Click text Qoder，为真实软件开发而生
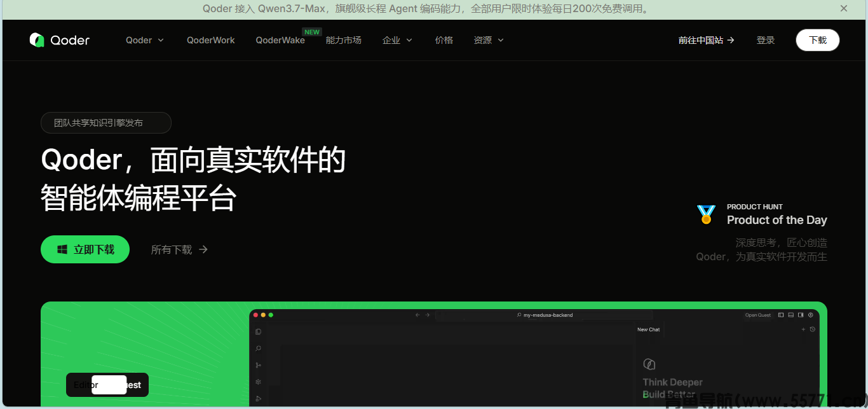 [761, 257]
